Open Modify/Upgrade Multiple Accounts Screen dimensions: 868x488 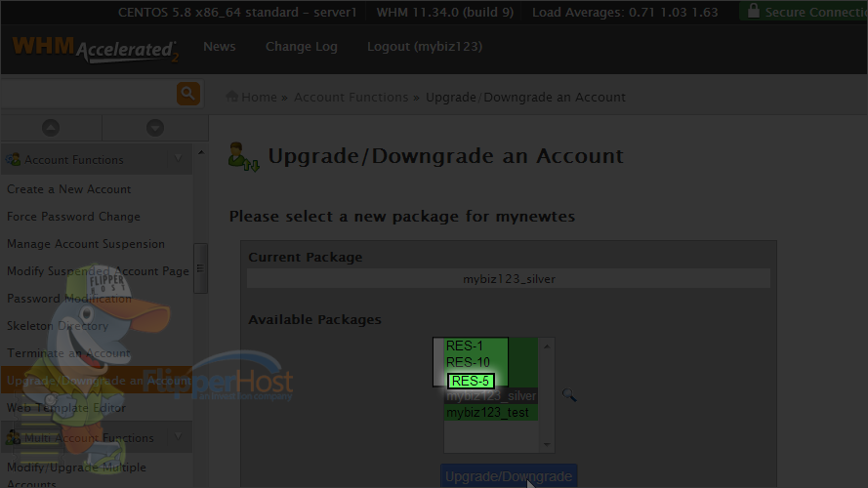76,474
